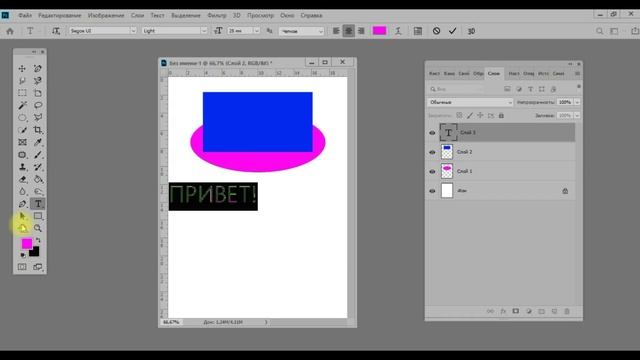Reset default foreground and background colors
Screen dimensions: 640x360
click(x=23, y=255)
